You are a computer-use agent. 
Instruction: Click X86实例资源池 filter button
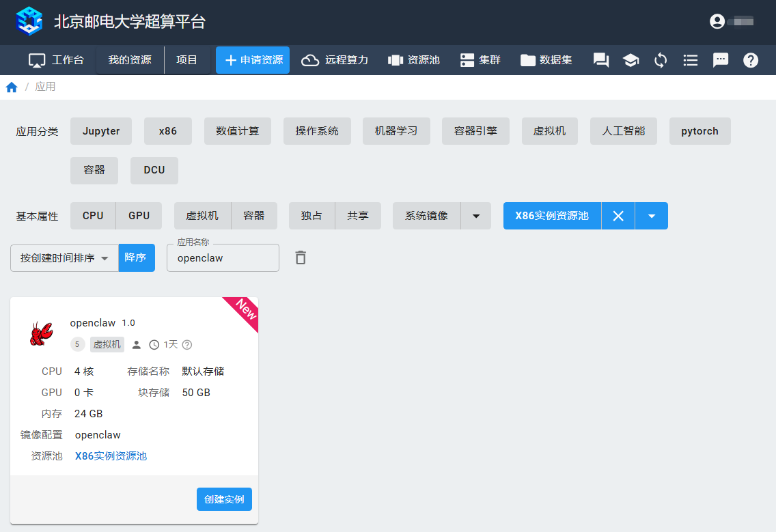553,216
